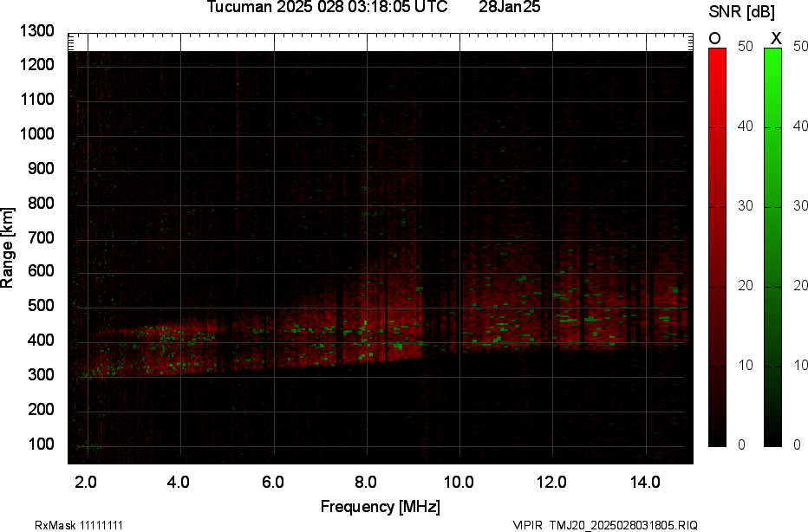The width and height of the screenshot is (808, 532).
Task: Click the 8.0 tick on frequency axis
Action: click(366, 482)
